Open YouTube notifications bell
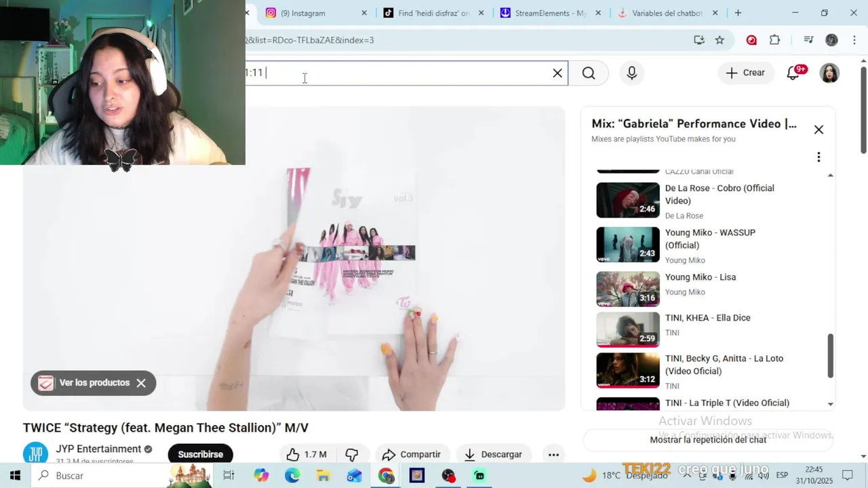 793,73
